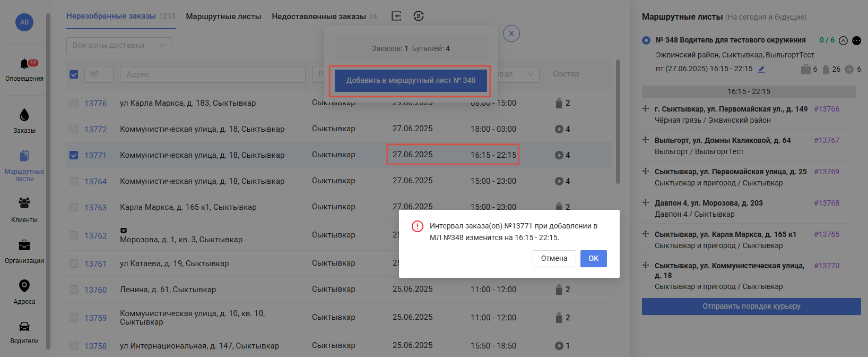Click drag handle for order #13768
The height and width of the screenshot is (357, 868).
pyautogui.click(x=646, y=202)
